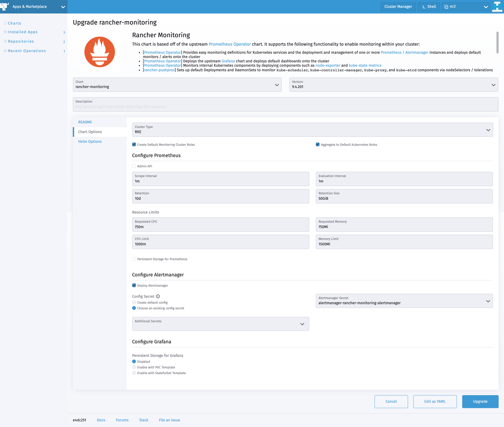
Task: Uncheck Create Default Monitoring Cluster Roles
Action: tap(134, 145)
